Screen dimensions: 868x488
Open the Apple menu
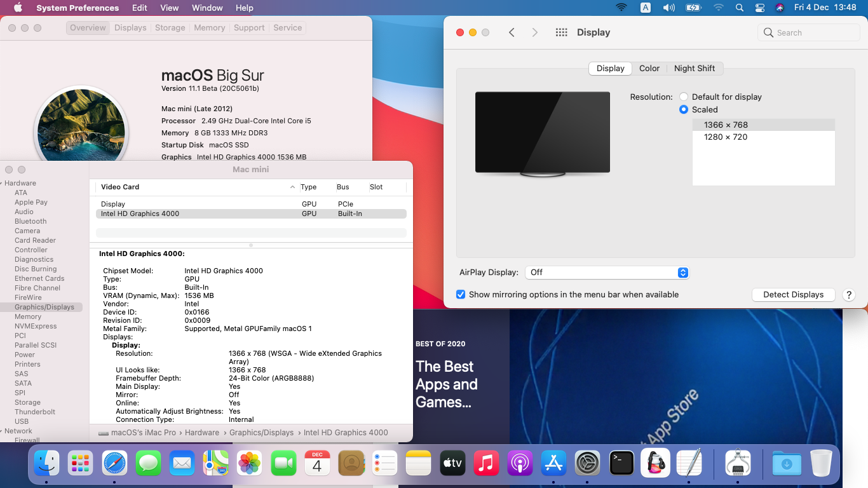(18, 8)
